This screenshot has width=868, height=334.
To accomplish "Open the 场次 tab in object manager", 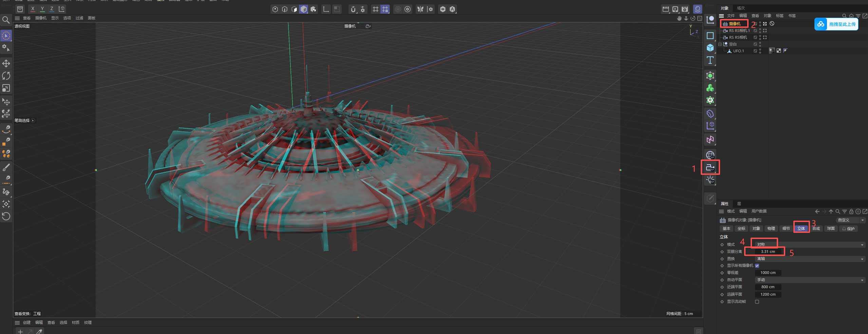I will (741, 8).
